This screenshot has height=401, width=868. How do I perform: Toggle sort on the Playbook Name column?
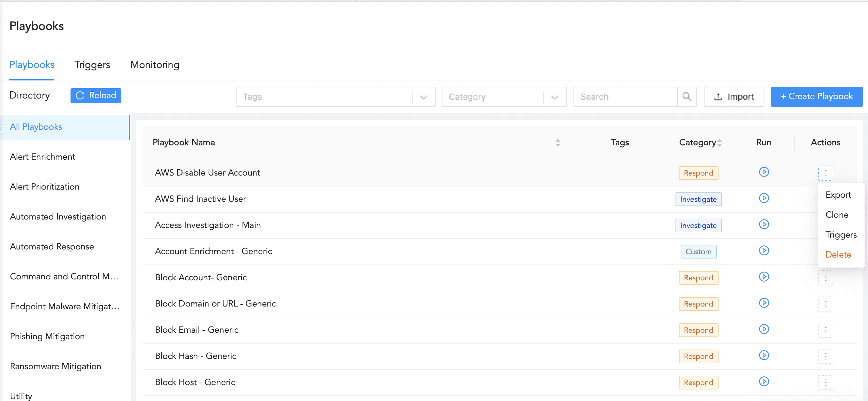tap(558, 142)
